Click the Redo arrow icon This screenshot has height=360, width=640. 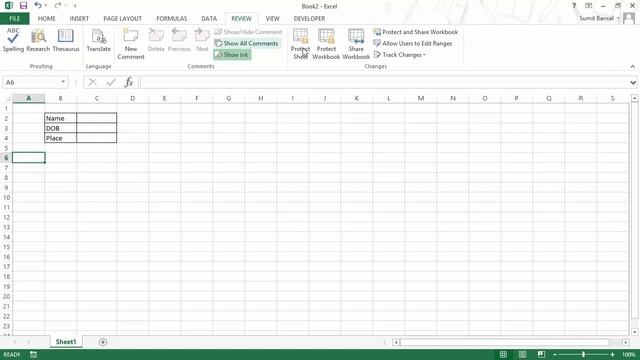tap(58, 6)
